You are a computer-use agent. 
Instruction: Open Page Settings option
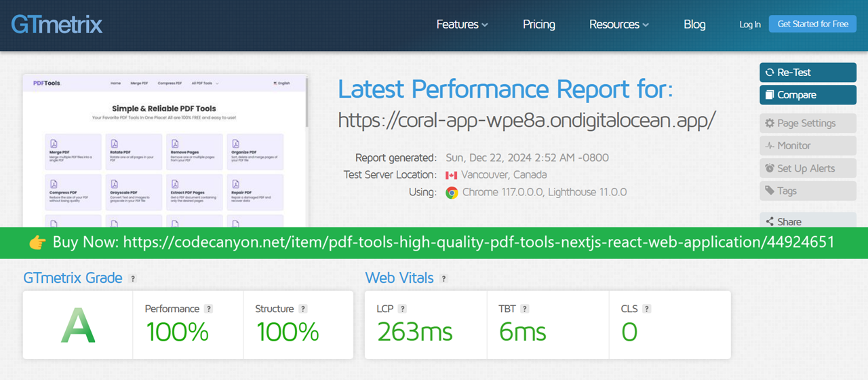(x=808, y=123)
